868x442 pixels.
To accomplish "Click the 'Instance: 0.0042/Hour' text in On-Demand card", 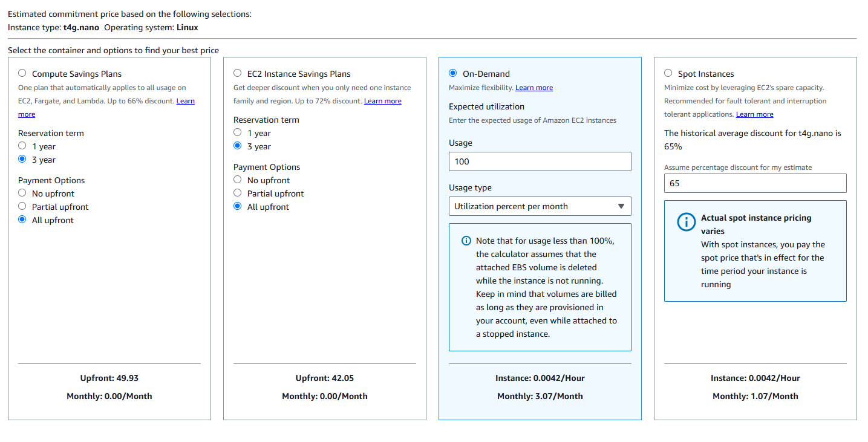I will (x=540, y=378).
